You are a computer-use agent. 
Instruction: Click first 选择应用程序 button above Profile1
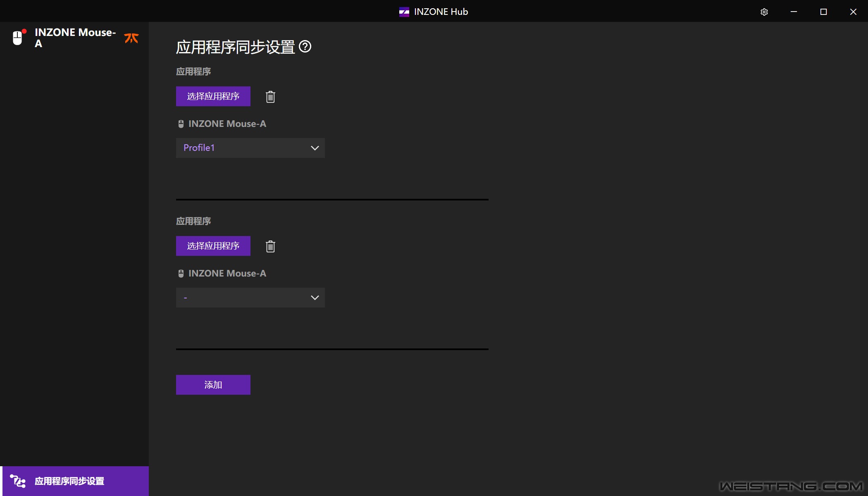[213, 96]
